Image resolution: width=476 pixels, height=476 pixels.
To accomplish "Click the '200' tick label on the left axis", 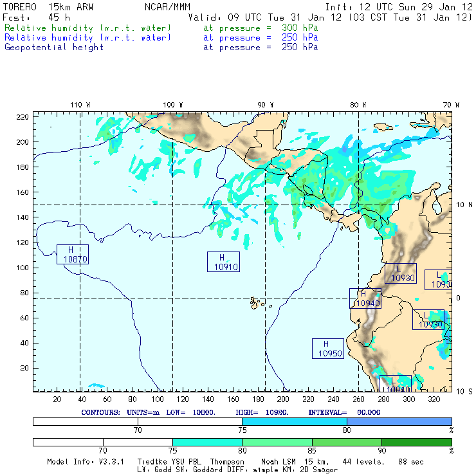I will point(23,142).
